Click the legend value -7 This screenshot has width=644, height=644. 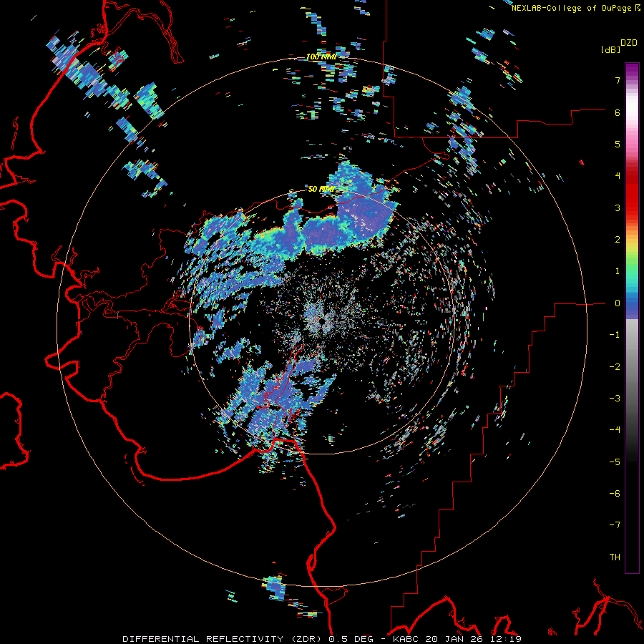(x=615, y=525)
